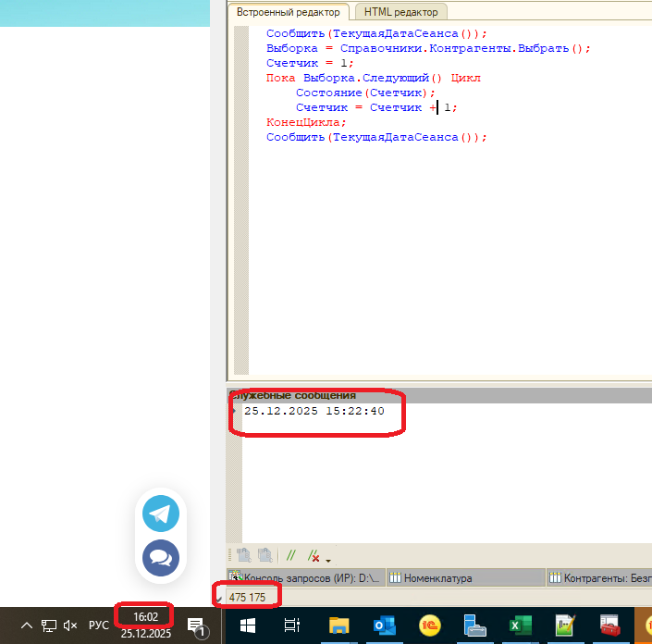Click the Пока Выборка.Следующий() Цикл line
Screen dimensions: 652x644
point(374,78)
